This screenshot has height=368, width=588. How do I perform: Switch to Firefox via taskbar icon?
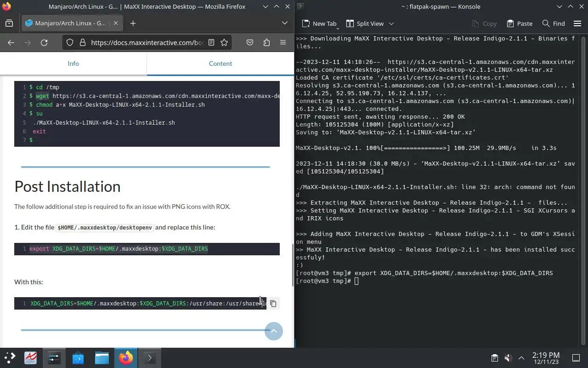tap(126, 358)
